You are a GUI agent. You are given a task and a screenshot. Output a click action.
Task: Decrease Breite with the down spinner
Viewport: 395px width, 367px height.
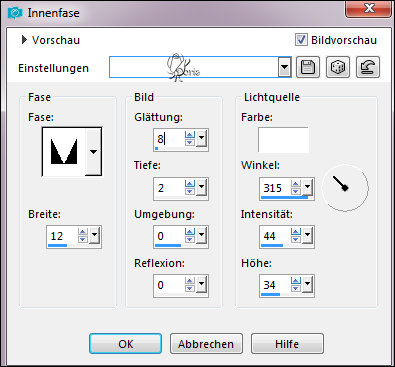coord(83,239)
